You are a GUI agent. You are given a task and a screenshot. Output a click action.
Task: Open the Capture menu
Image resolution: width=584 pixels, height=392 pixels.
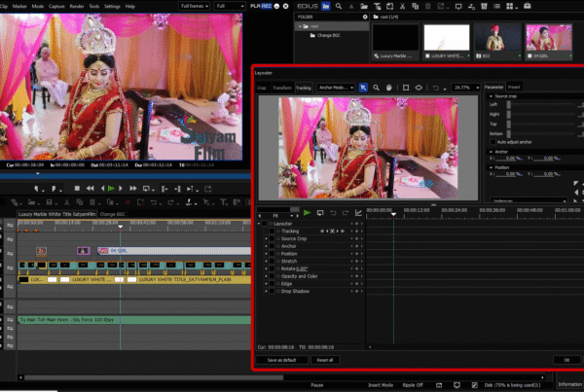[56, 7]
